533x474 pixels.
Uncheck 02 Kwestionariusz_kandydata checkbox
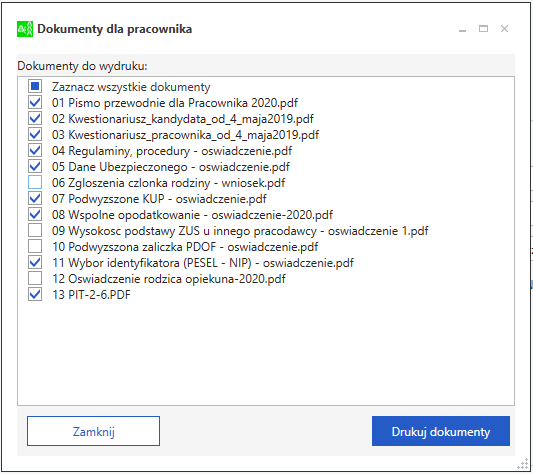pyautogui.click(x=35, y=118)
